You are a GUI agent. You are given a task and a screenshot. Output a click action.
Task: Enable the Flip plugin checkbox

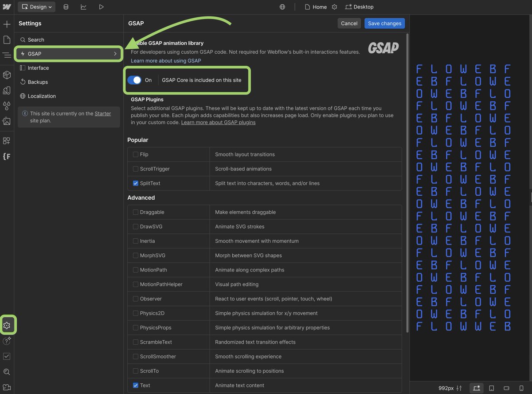click(x=136, y=154)
